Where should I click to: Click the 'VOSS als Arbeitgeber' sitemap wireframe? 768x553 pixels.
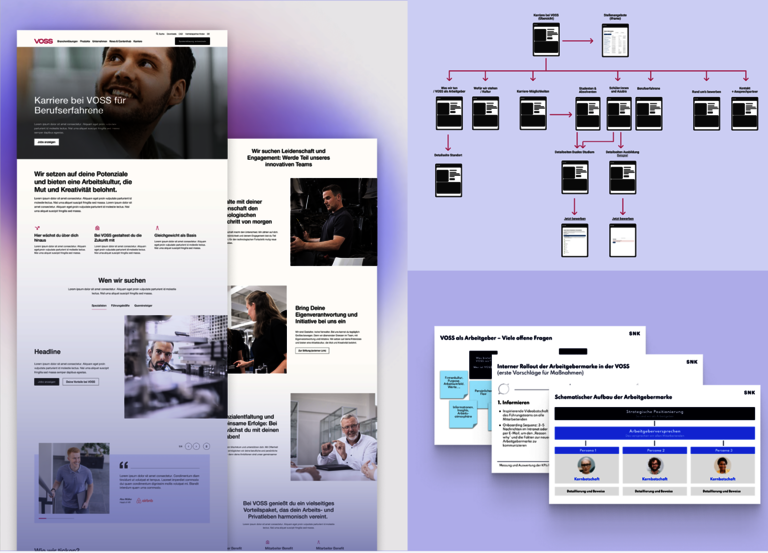tap(449, 113)
